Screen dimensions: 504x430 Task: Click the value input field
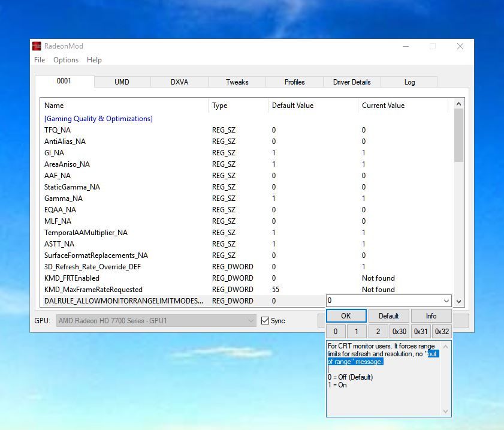[x=384, y=301]
